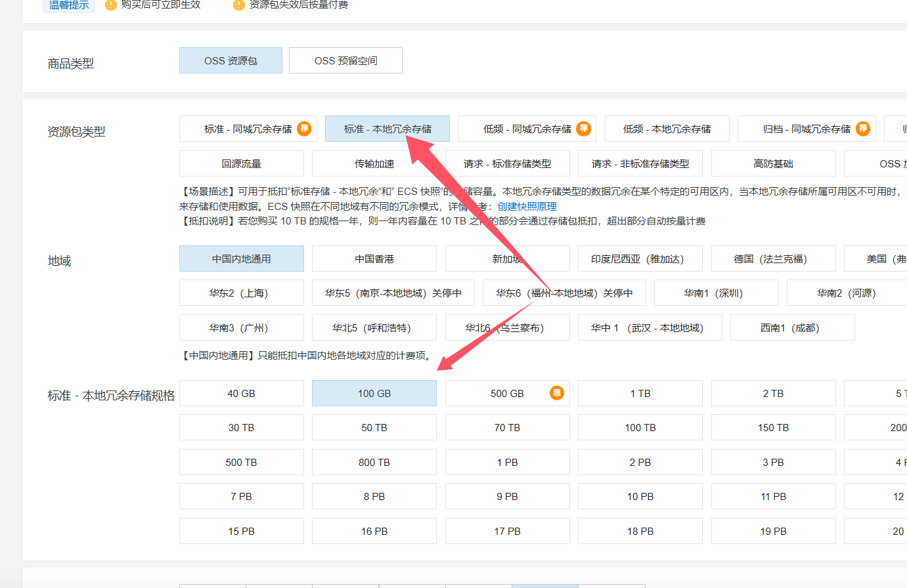The height and width of the screenshot is (588, 907).
Task: Pick the 华北6（乌兰察布）region
Action: pos(508,327)
